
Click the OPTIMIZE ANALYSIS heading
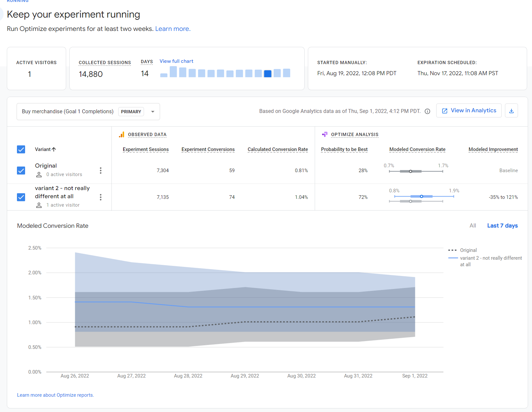coord(355,134)
